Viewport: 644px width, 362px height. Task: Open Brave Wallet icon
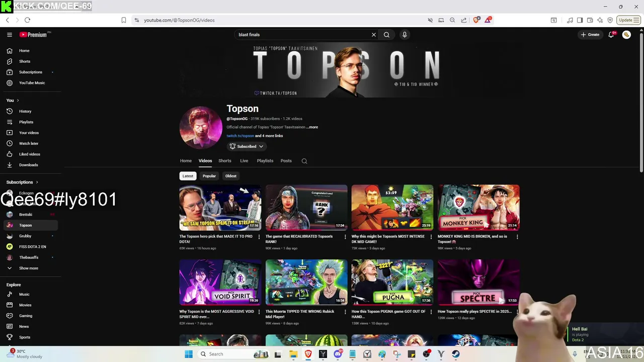point(590,20)
